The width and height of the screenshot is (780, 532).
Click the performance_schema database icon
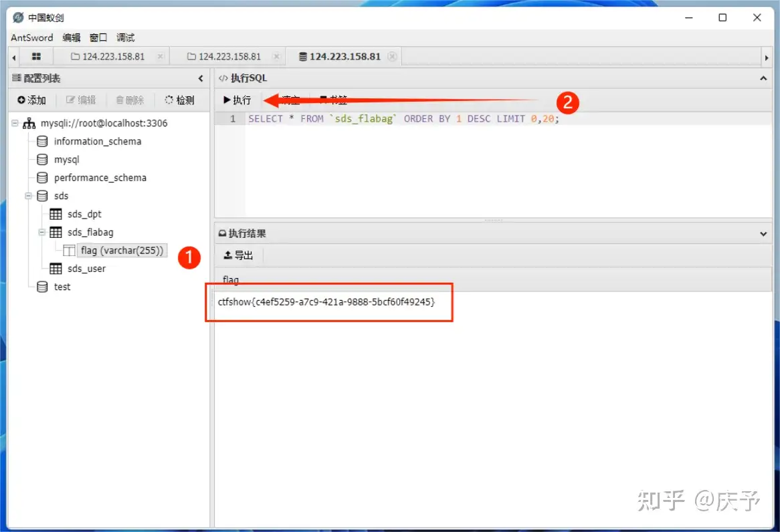42,178
